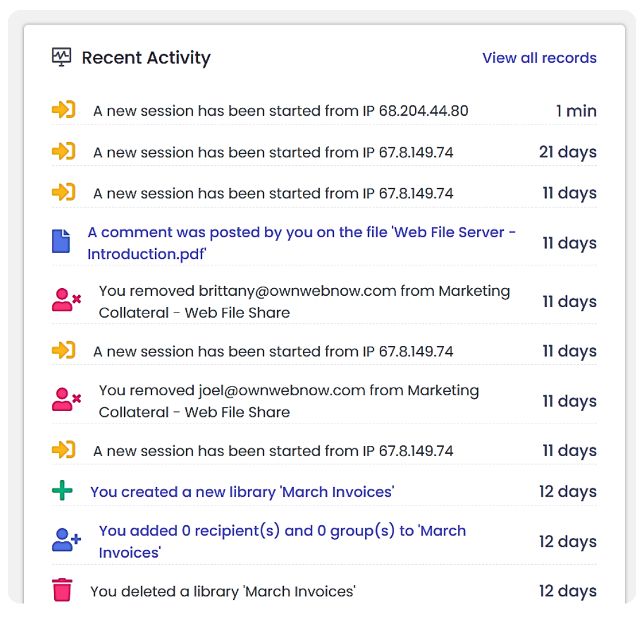Select 'You deleted a library' entry text

click(223, 592)
